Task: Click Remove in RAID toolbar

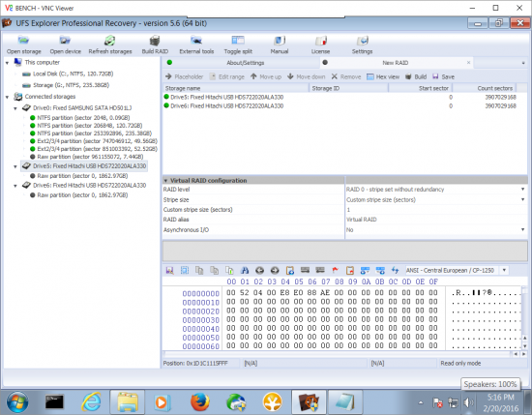Action: click(346, 76)
